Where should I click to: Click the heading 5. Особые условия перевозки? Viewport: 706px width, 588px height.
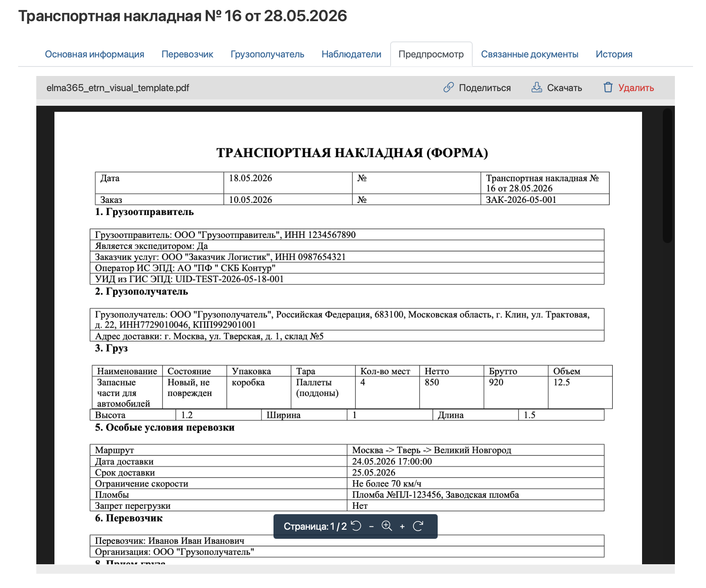[165, 427]
